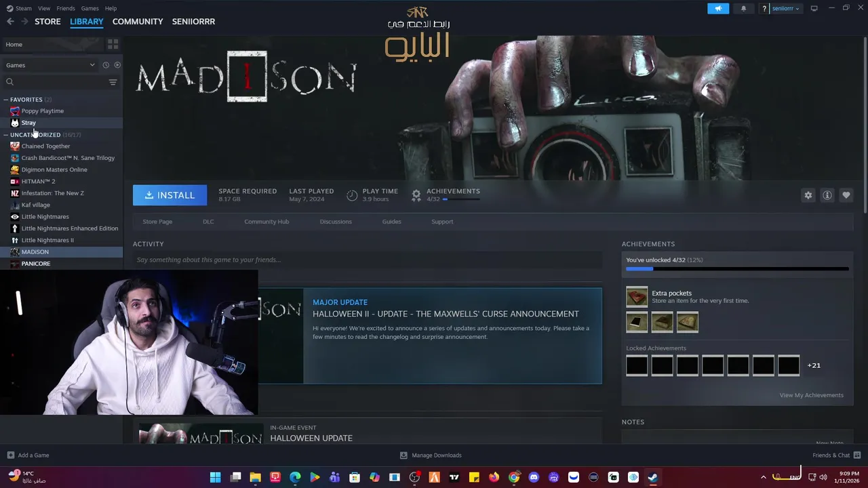Open the notifications bell

pos(743,8)
